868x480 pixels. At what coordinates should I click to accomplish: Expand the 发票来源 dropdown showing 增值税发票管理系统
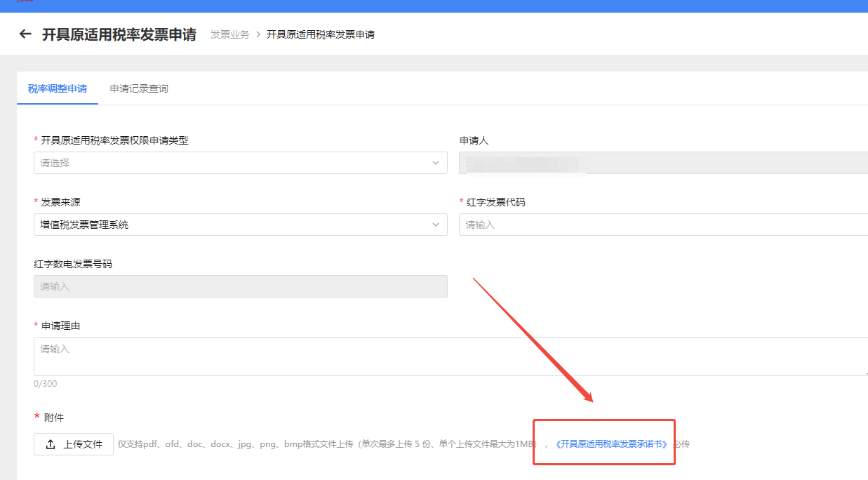[x=240, y=225]
